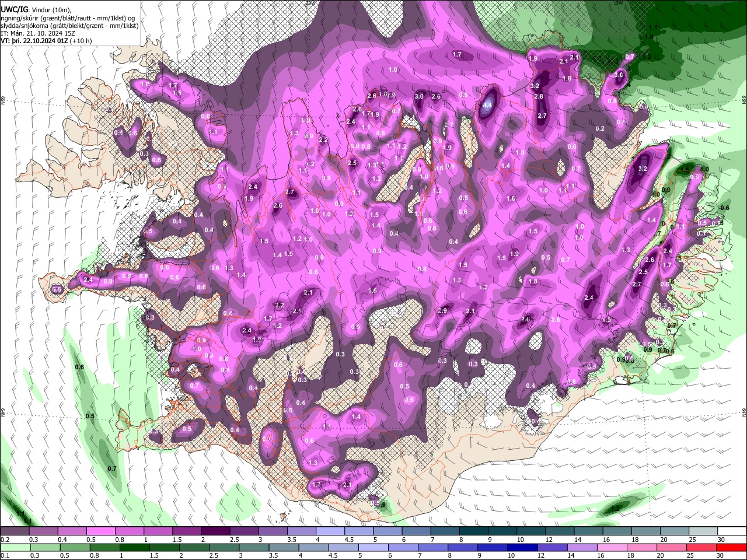The image size is (747, 560).
Task: Select the blue rain-scale swatch labeled 8
Action: pyautogui.click(x=463, y=547)
